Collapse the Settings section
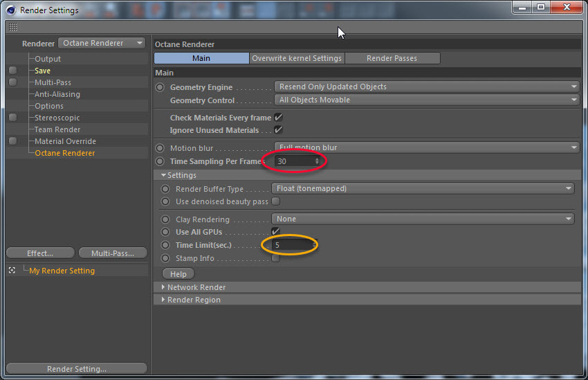 [x=163, y=175]
